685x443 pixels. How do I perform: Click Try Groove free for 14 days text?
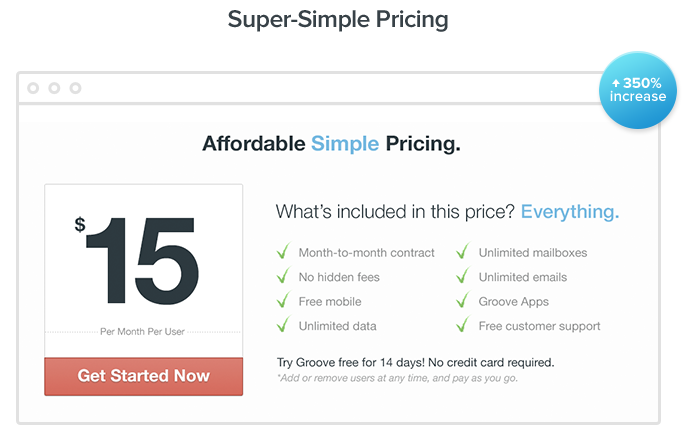[351, 363]
